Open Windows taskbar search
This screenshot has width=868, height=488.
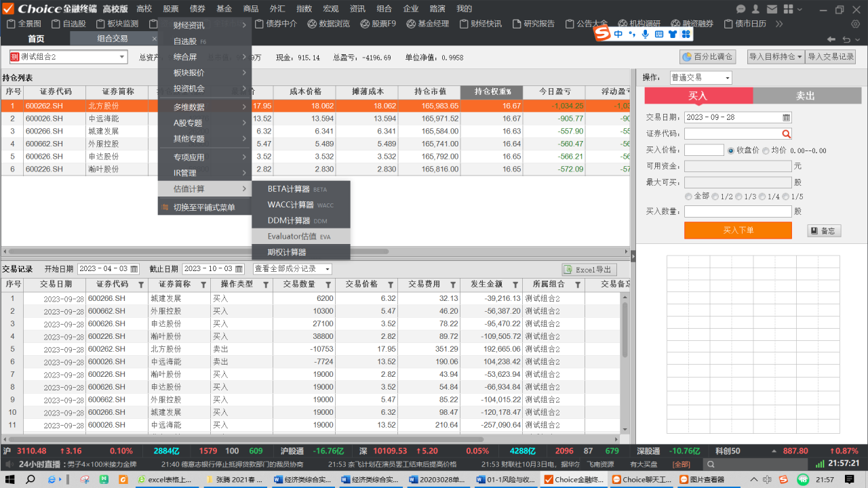click(31, 479)
